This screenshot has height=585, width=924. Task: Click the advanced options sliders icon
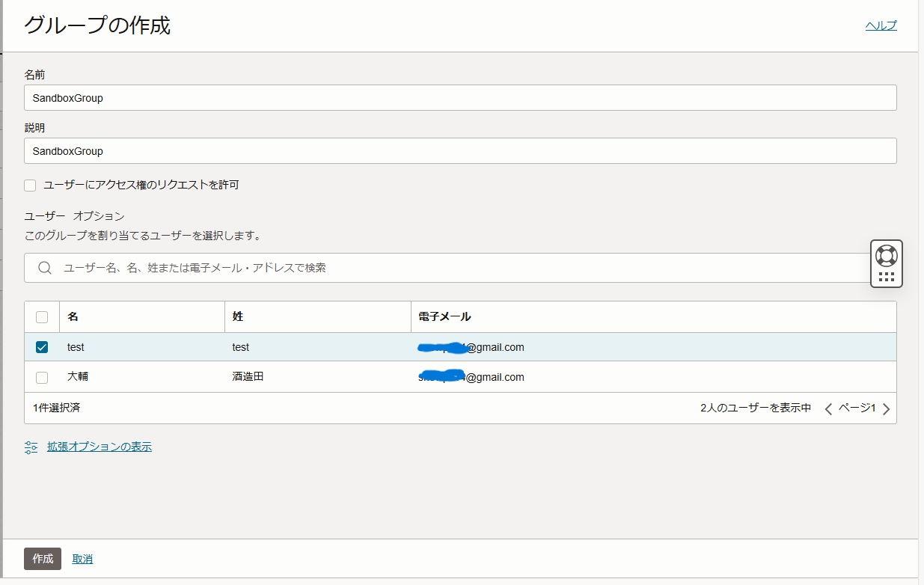[31, 447]
